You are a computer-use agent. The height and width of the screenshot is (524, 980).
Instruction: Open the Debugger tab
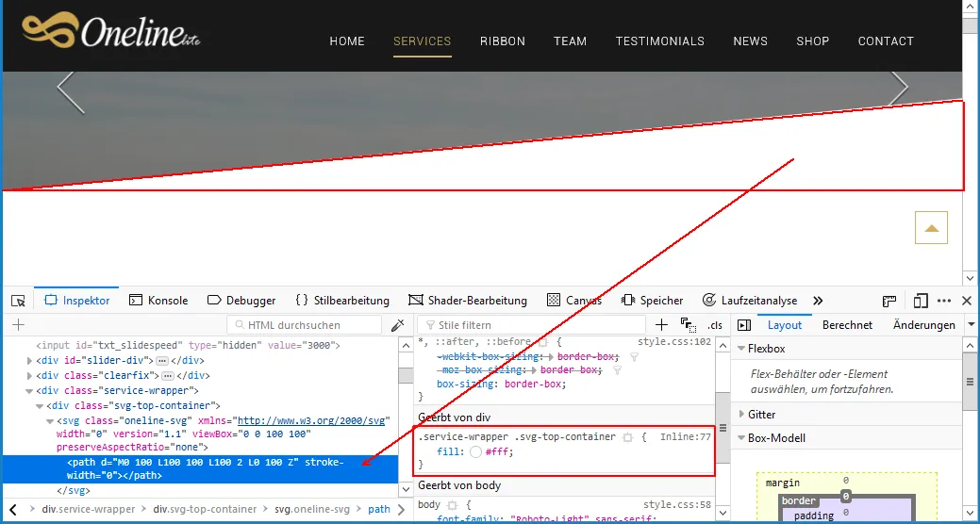(x=241, y=301)
